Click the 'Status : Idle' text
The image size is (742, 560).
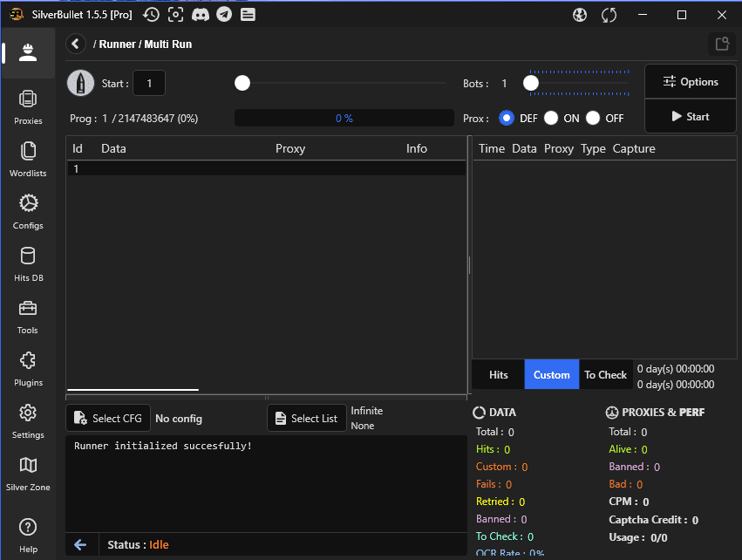tap(138, 544)
